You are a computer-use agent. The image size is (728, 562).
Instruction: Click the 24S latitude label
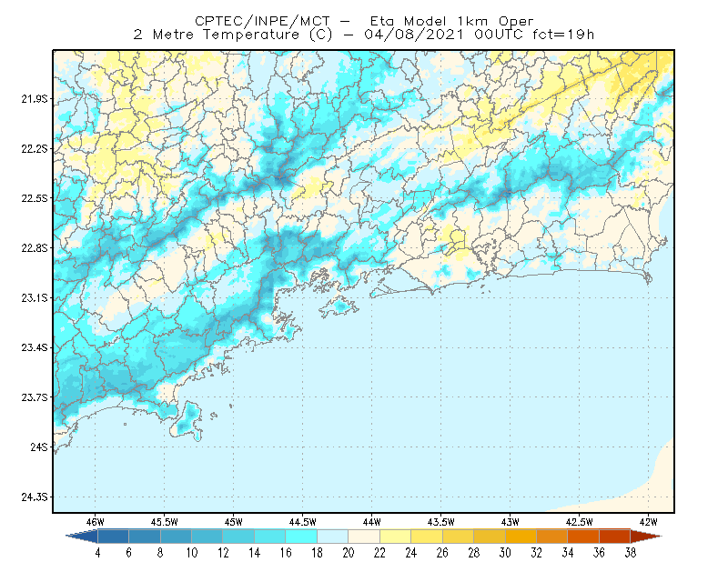click(x=39, y=447)
